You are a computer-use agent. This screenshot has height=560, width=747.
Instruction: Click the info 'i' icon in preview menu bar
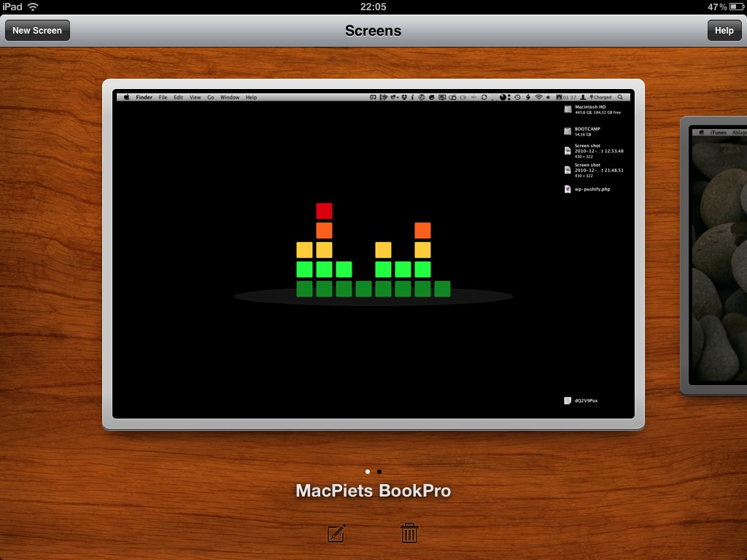413,97
